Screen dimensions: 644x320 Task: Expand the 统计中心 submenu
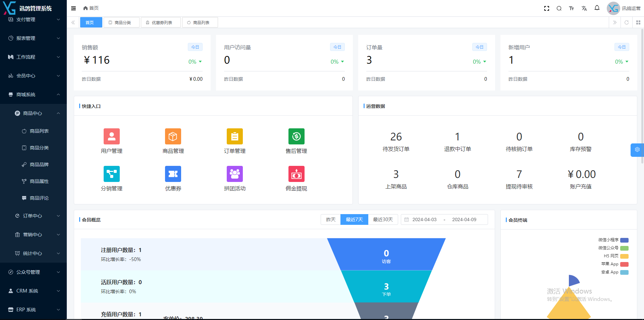34,253
